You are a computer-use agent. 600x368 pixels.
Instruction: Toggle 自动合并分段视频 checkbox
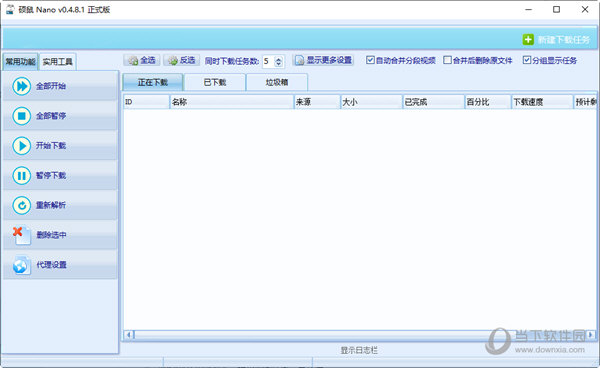[x=370, y=60]
